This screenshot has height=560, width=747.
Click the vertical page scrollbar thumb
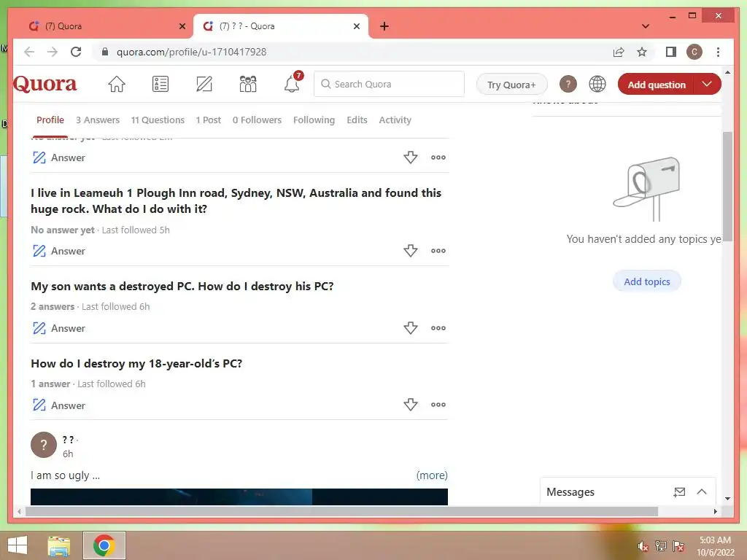(727, 187)
